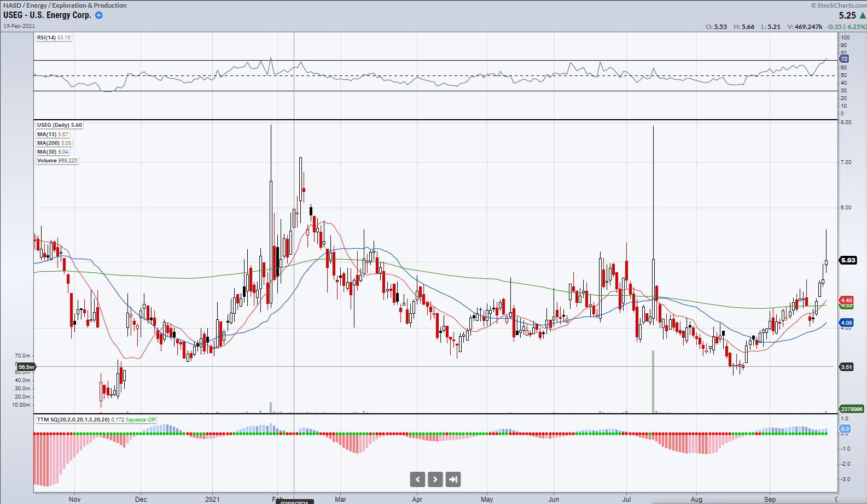
Task: Click the Dec label on date axis
Action: click(141, 499)
